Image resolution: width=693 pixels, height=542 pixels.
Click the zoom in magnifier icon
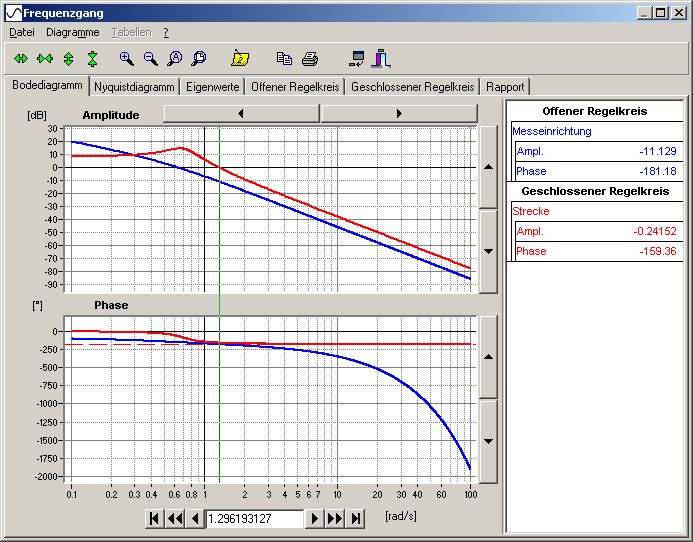pyautogui.click(x=126, y=58)
